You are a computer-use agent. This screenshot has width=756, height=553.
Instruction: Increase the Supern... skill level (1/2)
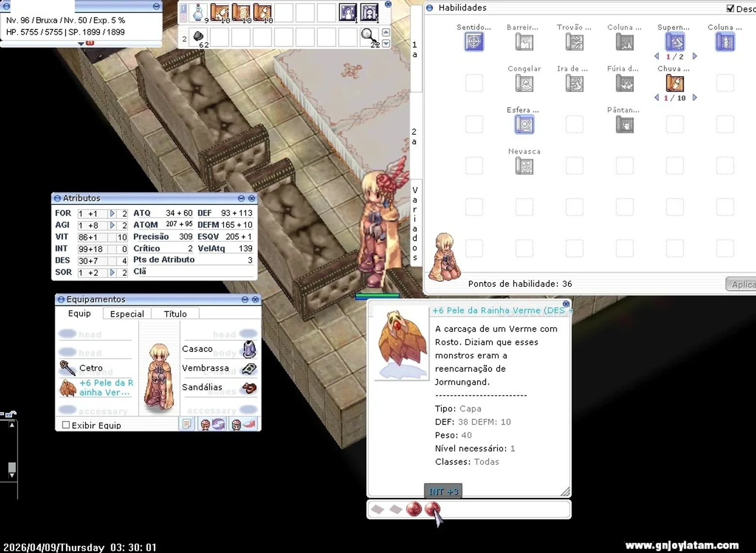pos(694,56)
